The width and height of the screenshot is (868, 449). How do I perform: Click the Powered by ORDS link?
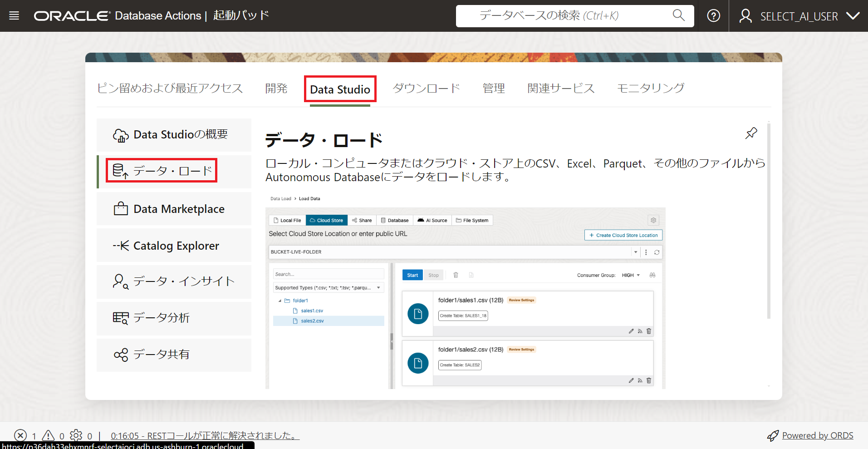[817, 435]
